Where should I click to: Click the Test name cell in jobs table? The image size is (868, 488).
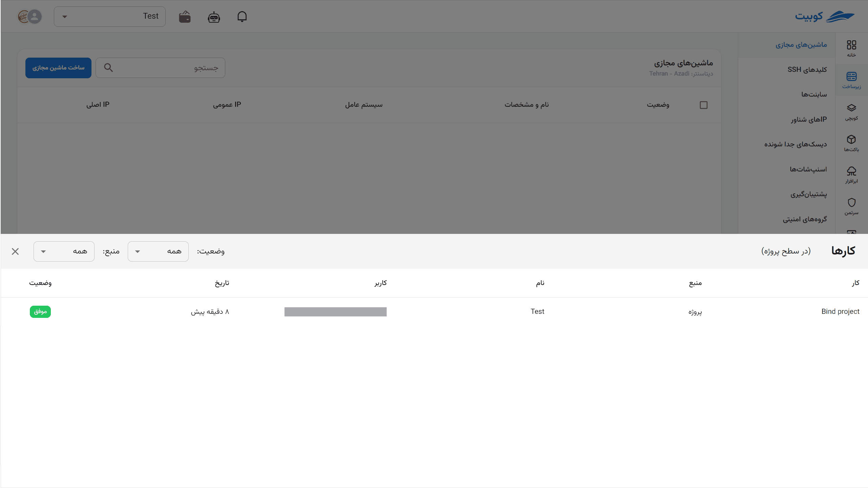pyautogui.click(x=537, y=311)
